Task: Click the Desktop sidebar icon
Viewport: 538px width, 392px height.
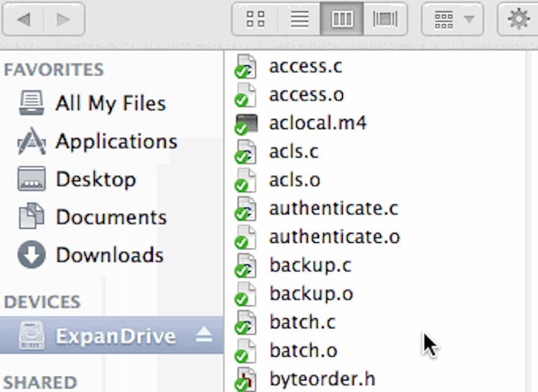Action: (x=32, y=178)
